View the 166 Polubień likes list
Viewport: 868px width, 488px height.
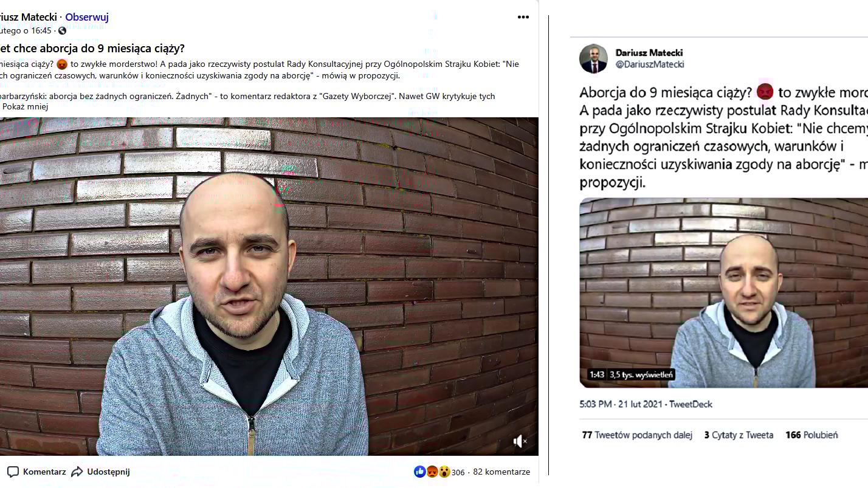811,435
